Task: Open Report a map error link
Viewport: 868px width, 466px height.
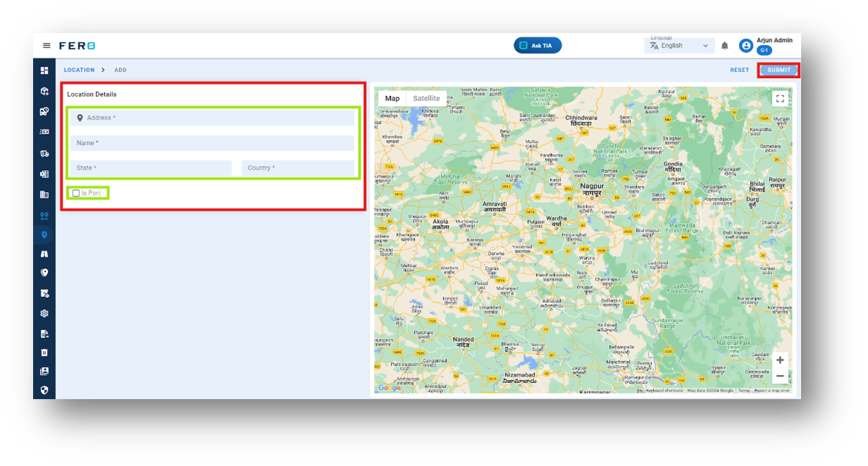Action: tap(772, 390)
